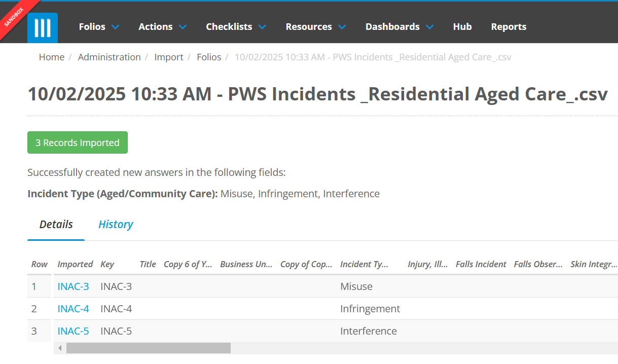Click the Import breadcrumb link
Screen dimensions: 618x364
point(169,57)
